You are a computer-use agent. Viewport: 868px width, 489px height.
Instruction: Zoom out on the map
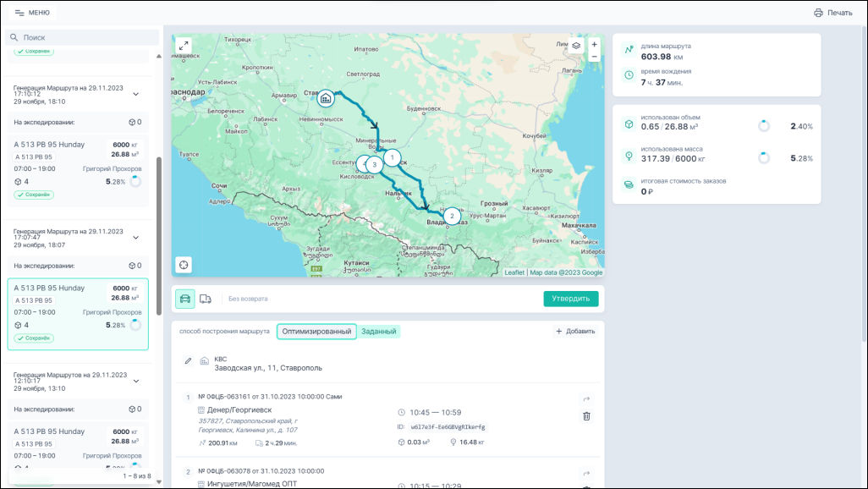594,57
